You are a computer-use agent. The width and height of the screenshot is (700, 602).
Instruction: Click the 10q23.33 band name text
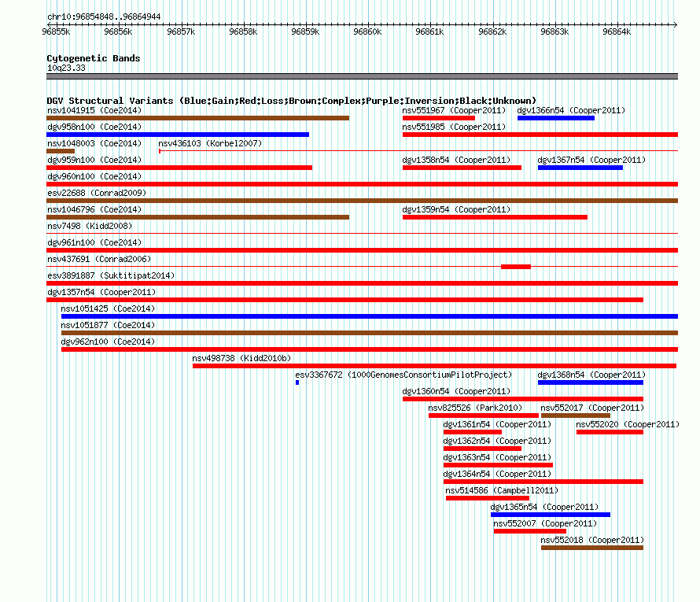click(x=66, y=68)
